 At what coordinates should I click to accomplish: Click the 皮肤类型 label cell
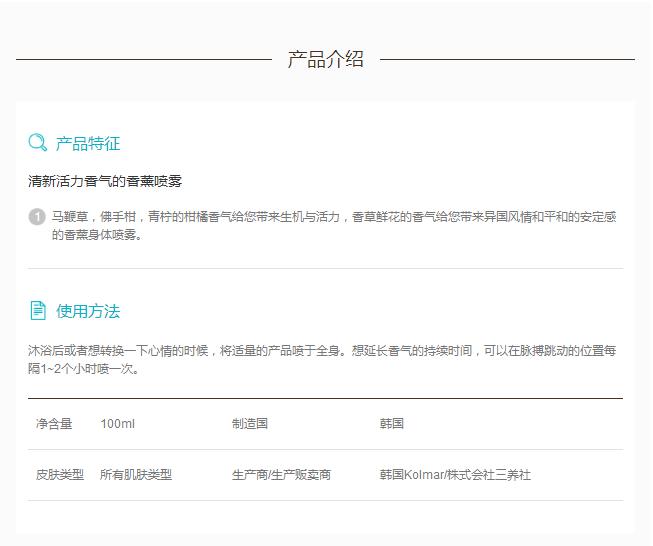coord(60,475)
